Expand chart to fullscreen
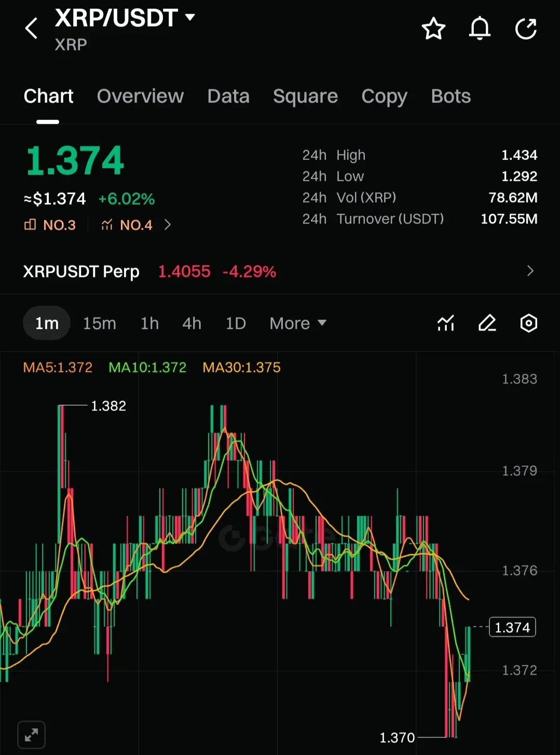The height and width of the screenshot is (755, 560). [x=31, y=735]
